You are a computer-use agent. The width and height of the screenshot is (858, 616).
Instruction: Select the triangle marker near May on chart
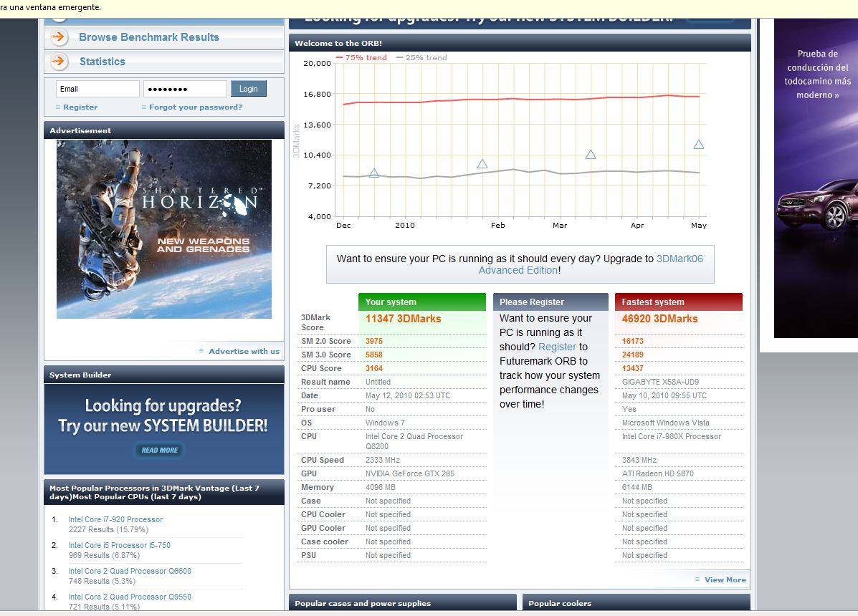(699, 145)
